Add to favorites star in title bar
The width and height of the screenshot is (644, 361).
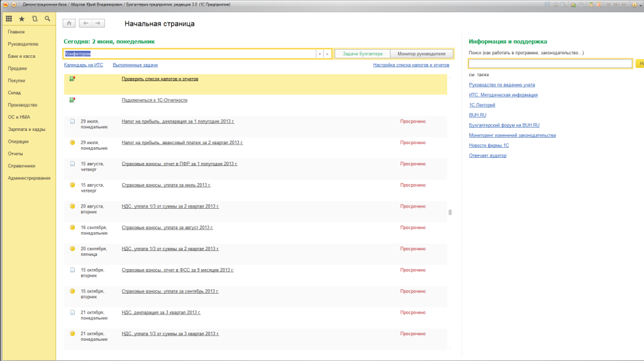(574, 4)
